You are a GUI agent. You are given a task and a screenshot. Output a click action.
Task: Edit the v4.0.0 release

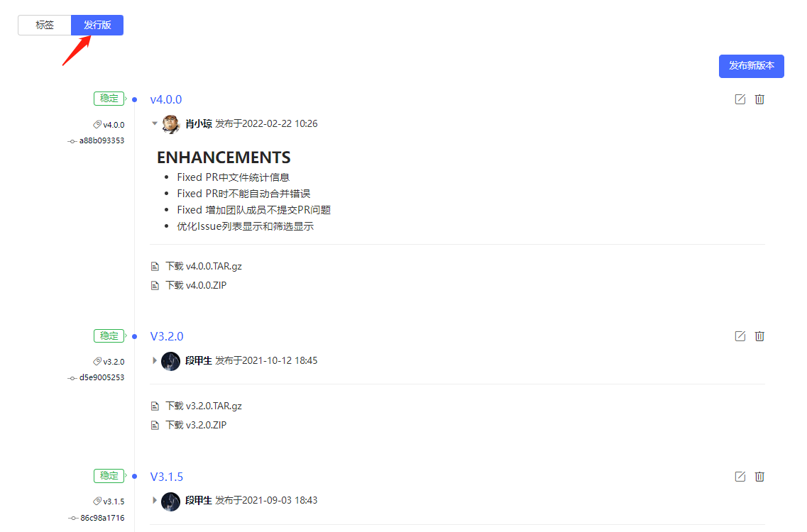[x=740, y=99]
